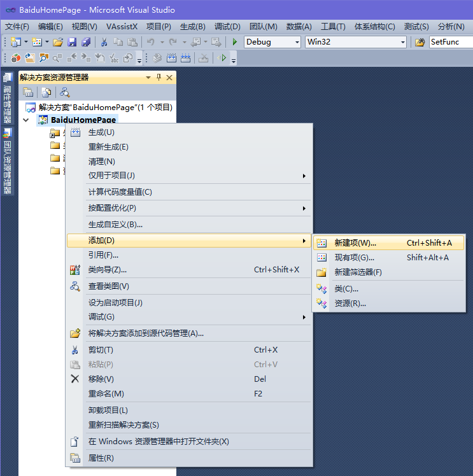Click the Open File folder icon
Screen dimensions: 473x476
pos(58,42)
